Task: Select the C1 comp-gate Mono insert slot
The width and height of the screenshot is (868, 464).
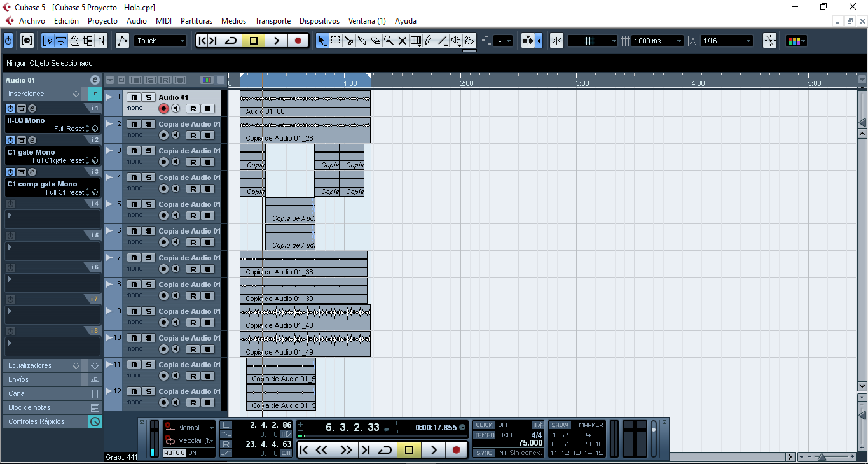Action: tap(52, 188)
